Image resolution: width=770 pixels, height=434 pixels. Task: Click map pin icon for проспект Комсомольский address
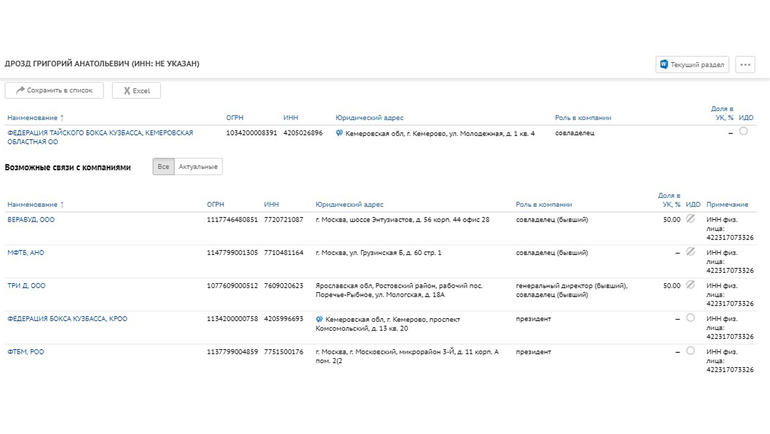(x=319, y=319)
